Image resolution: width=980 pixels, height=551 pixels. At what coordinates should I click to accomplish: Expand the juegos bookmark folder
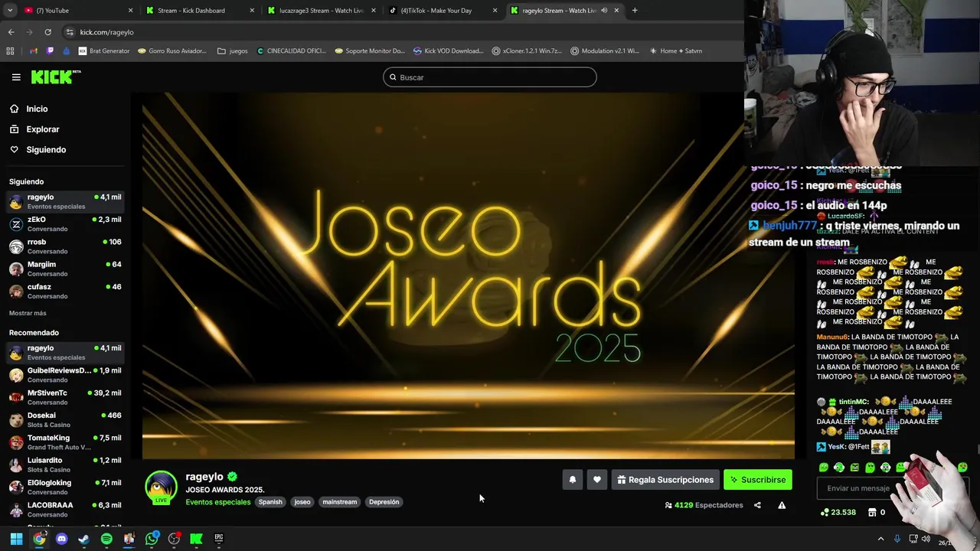tap(233, 51)
